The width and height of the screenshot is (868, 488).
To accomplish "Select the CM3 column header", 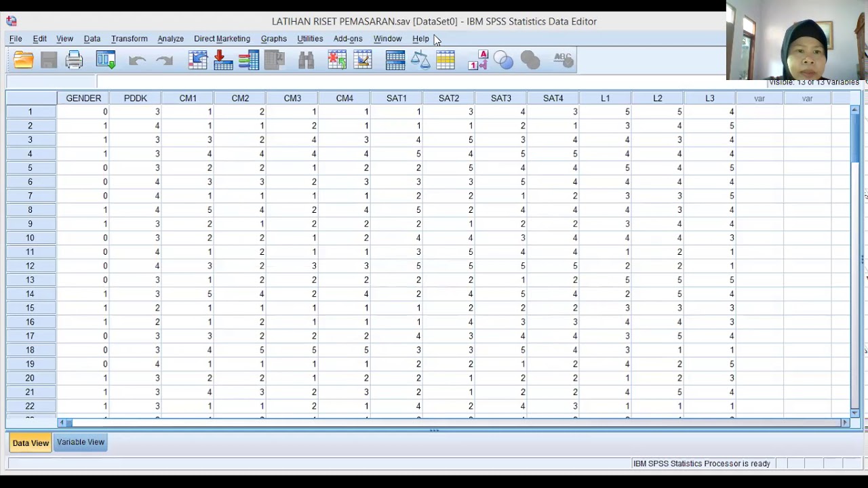I will pyautogui.click(x=292, y=98).
